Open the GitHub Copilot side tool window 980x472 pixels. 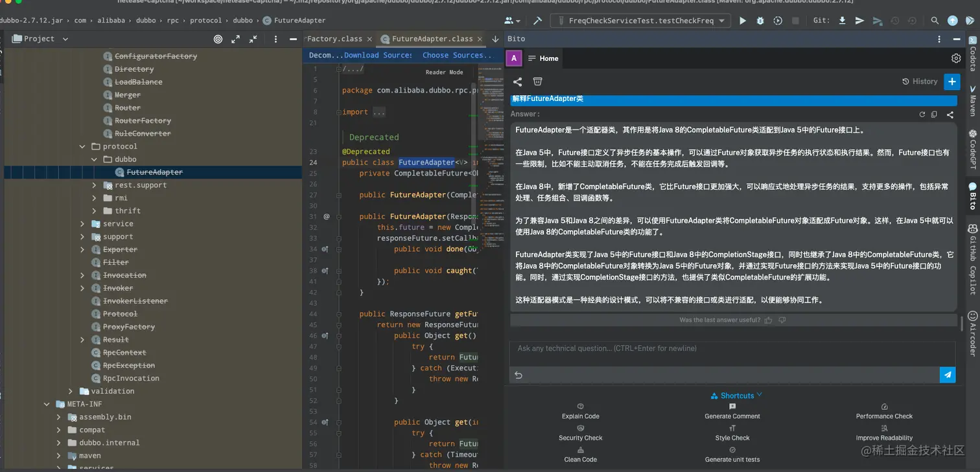pos(972,260)
